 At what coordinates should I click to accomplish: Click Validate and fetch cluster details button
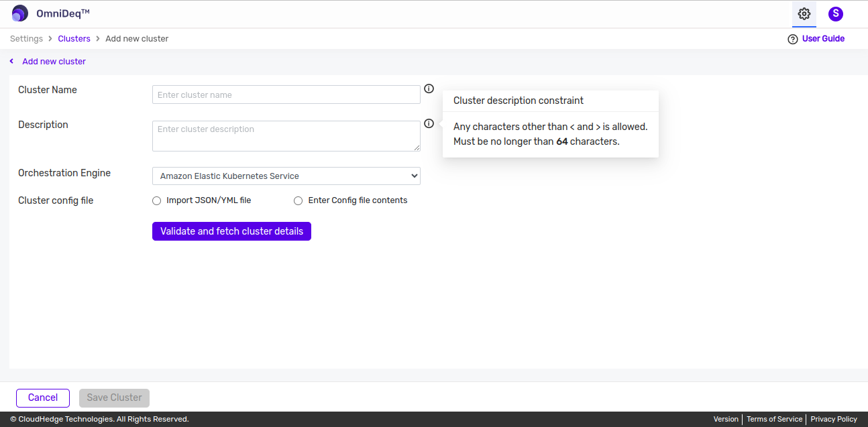click(231, 231)
